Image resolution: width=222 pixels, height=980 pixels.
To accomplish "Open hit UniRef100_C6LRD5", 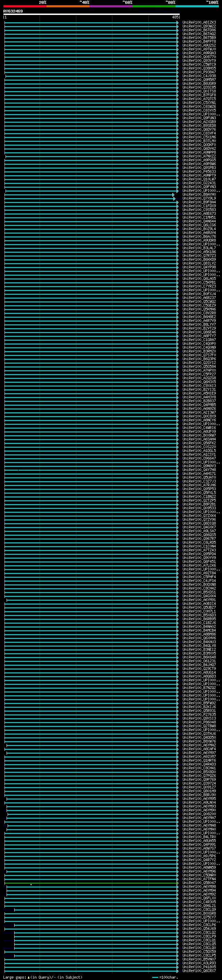I will click(x=199, y=542).
